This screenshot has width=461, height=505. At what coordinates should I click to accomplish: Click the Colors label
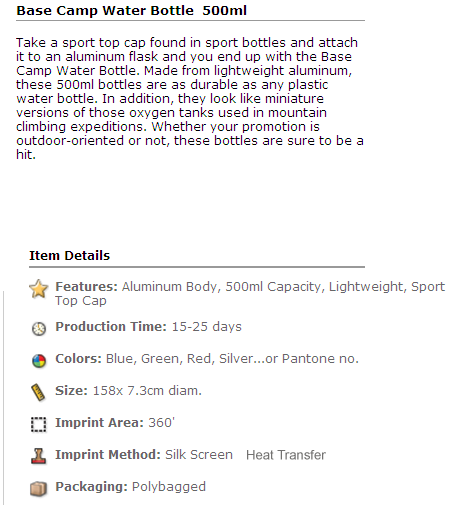(x=78, y=359)
